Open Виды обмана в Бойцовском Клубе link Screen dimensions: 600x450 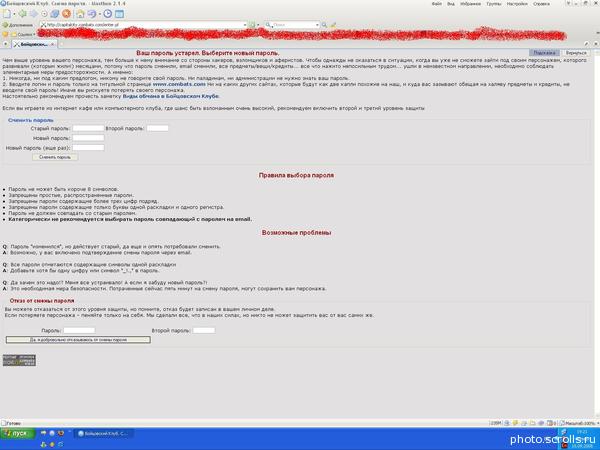click(x=171, y=96)
